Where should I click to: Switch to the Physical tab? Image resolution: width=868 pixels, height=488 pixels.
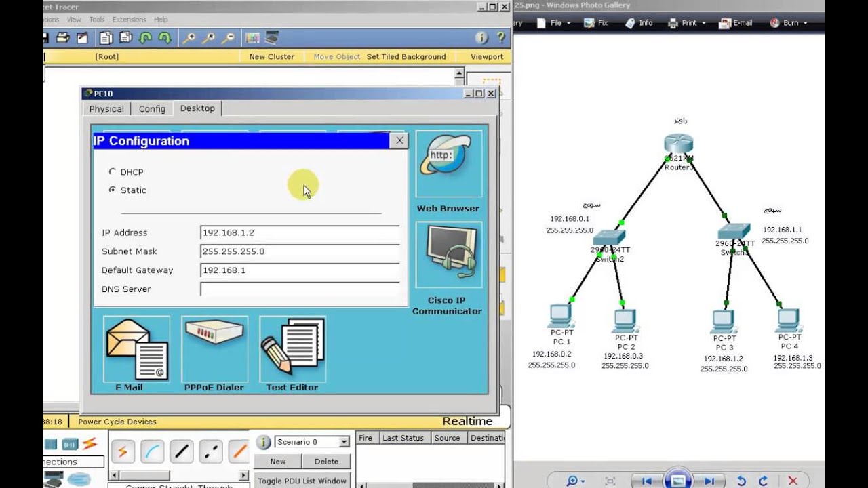106,108
